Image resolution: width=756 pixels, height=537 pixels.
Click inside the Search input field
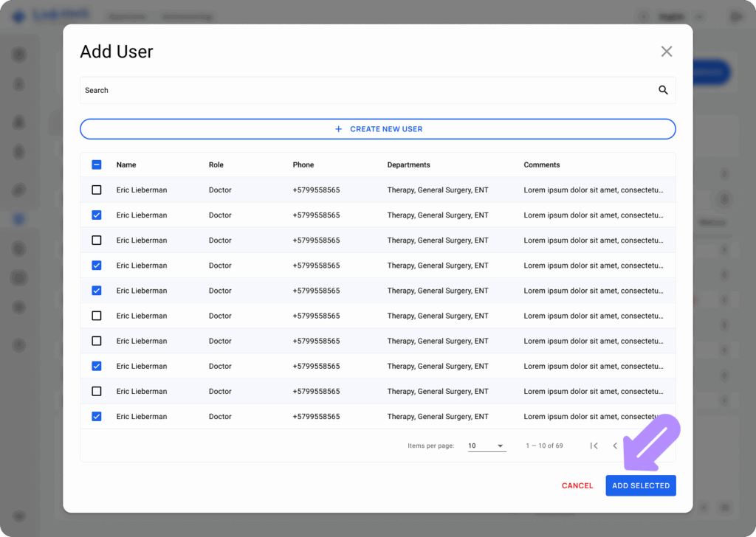pos(295,89)
